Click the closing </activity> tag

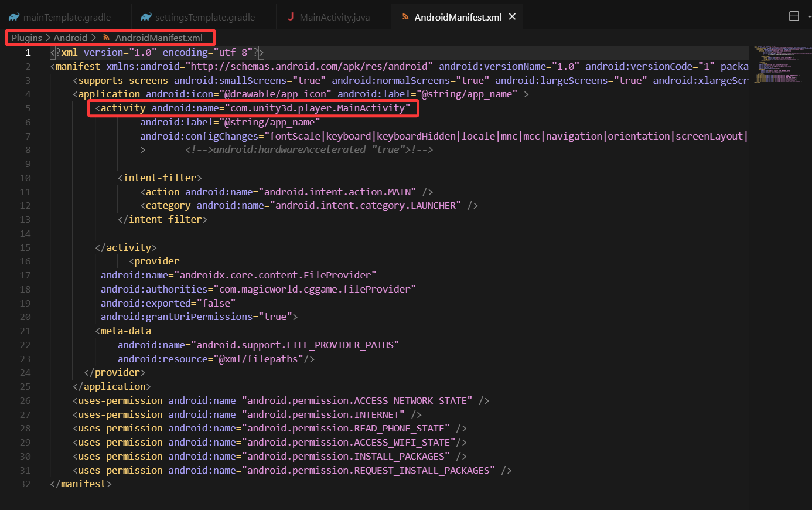point(126,247)
